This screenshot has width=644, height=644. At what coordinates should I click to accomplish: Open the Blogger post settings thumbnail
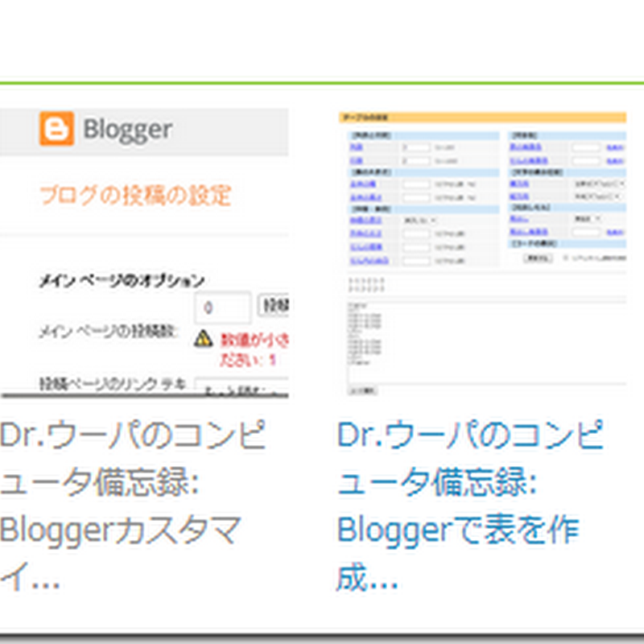pyautogui.click(x=144, y=254)
